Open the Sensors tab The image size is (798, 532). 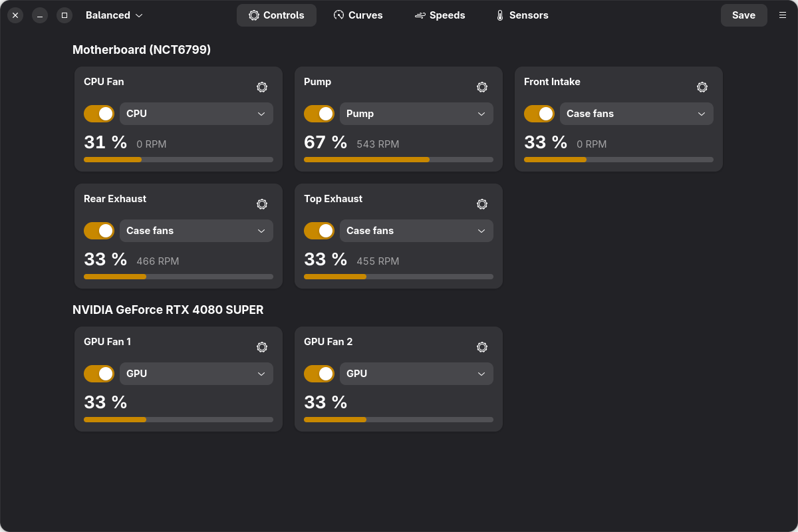tap(522, 15)
